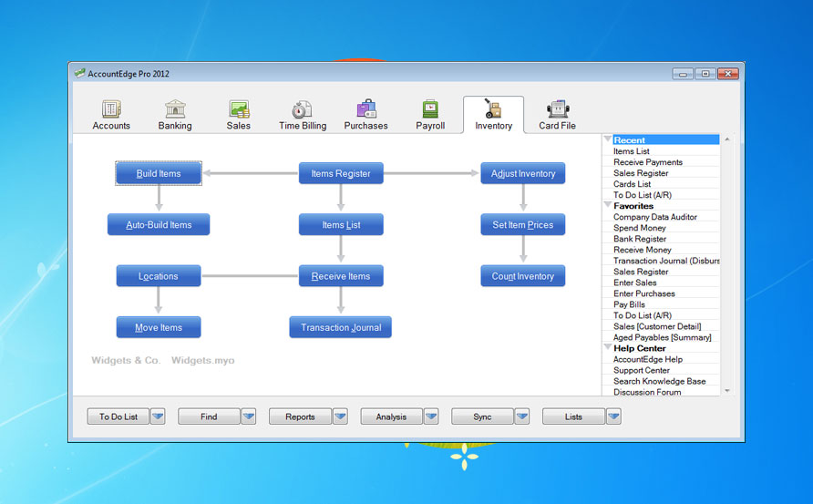Open the Sync dropdown arrow
This screenshot has height=504, width=813.
[522, 417]
